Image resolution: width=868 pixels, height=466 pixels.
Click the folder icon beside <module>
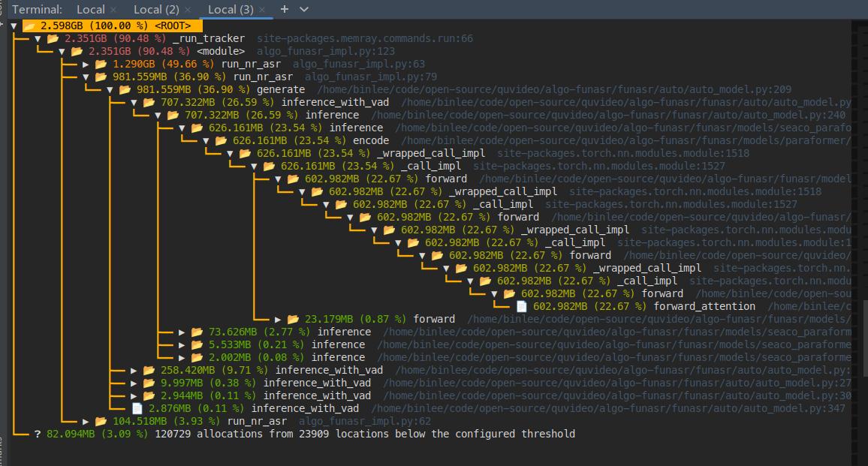pyautogui.click(x=77, y=52)
